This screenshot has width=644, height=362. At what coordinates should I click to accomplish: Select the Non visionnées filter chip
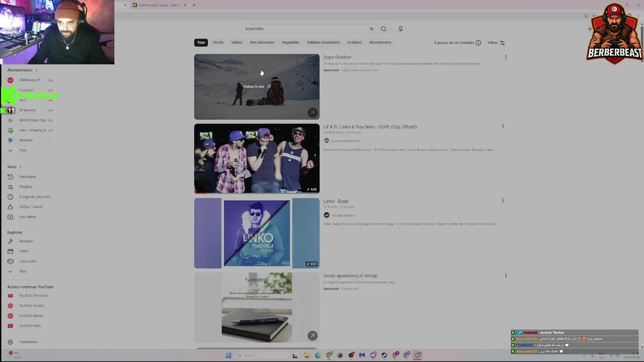(x=262, y=42)
